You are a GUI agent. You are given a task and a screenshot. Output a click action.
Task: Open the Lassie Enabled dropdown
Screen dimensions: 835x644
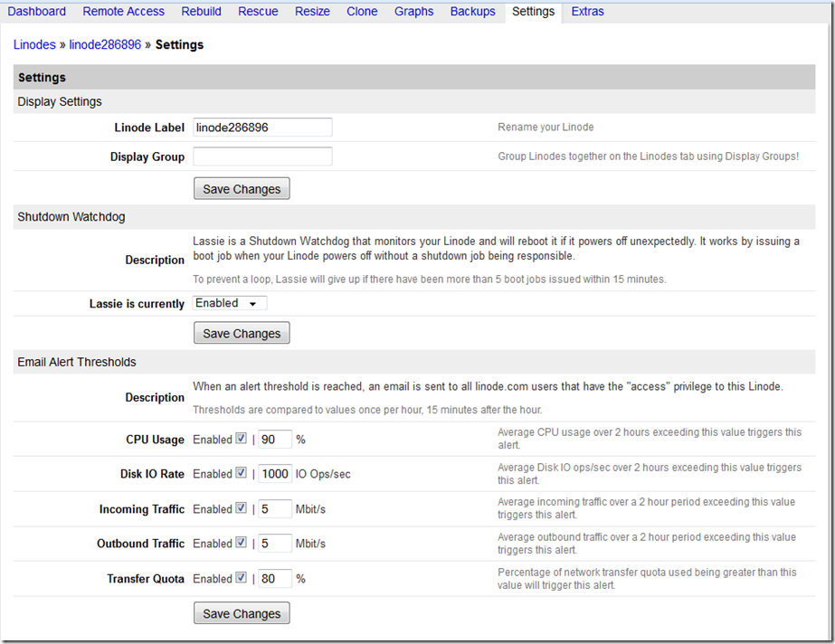230,303
